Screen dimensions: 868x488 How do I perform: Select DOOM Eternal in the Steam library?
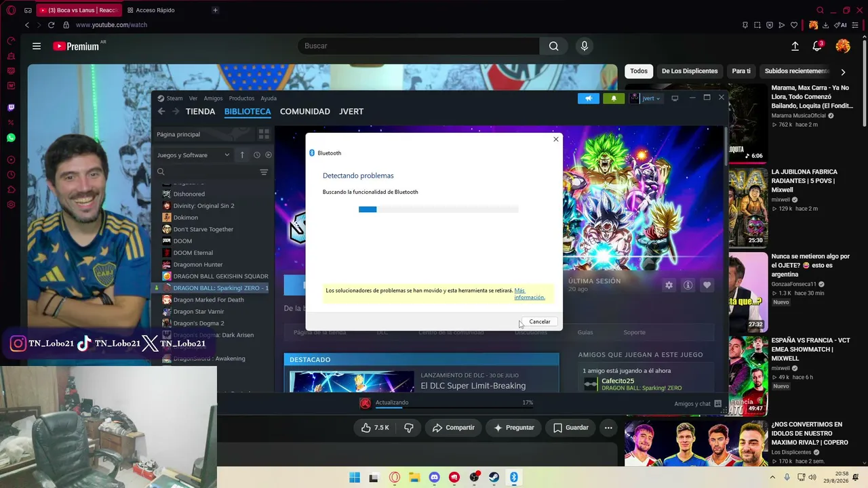tap(193, 253)
